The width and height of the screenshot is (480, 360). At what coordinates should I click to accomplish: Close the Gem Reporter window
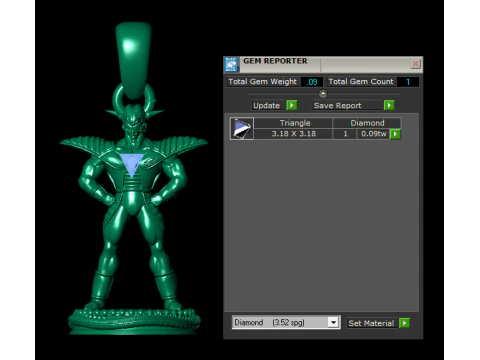coord(415,64)
